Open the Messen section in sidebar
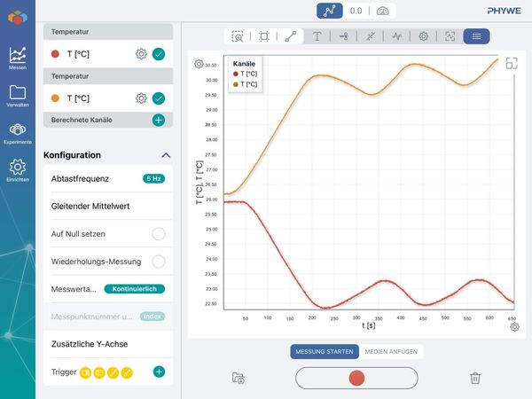The height and width of the screenshot is (399, 532). [x=18, y=58]
